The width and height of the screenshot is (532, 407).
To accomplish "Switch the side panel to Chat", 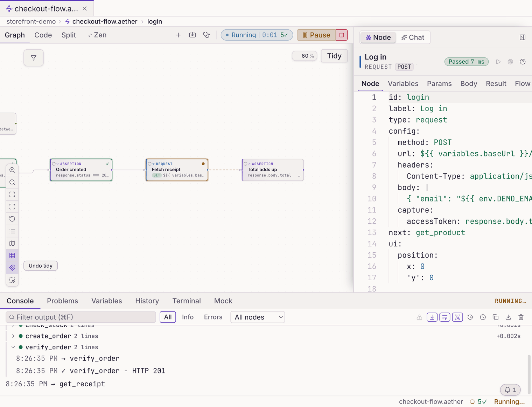I will click(413, 37).
